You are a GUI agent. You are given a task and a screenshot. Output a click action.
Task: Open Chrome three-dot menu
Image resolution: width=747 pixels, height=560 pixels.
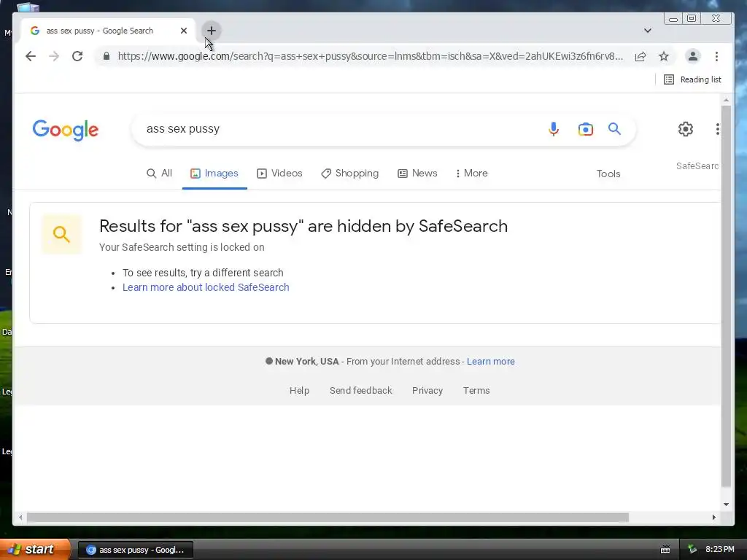click(x=716, y=56)
